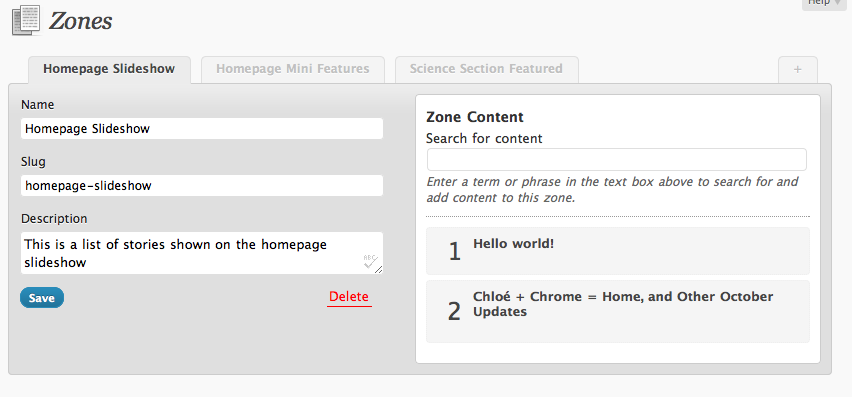Add a new zone with plus tab
This screenshot has height=397, width=852.
[x=798, y=70]
